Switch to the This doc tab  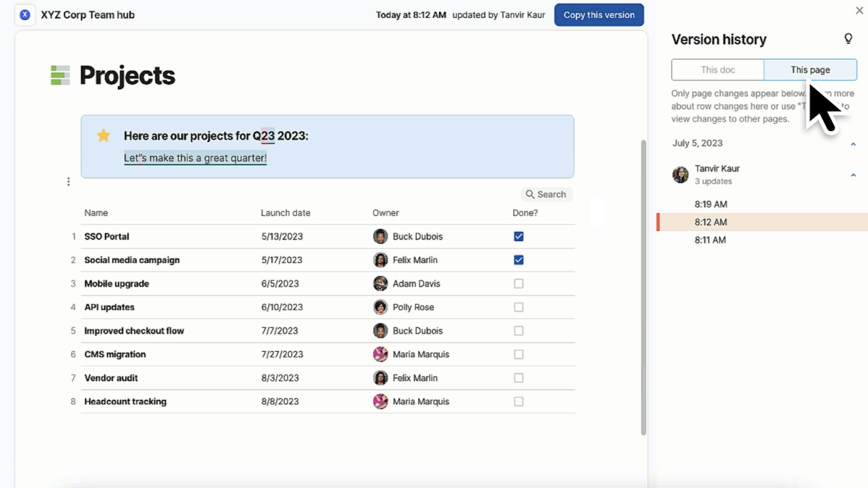[x=717, y=70]
